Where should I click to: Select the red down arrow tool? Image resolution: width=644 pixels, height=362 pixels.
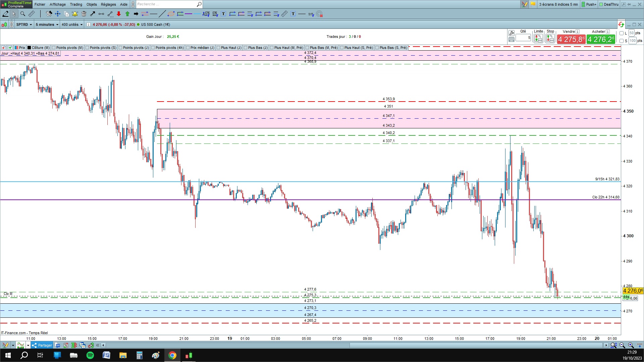click(119, 14)
